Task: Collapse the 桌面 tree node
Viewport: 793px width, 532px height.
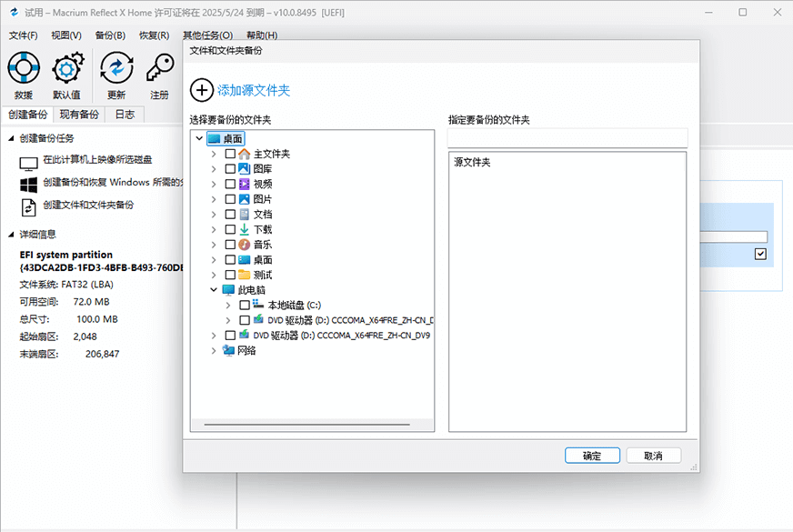Action: pyautogui.click(x=199, y=137)
